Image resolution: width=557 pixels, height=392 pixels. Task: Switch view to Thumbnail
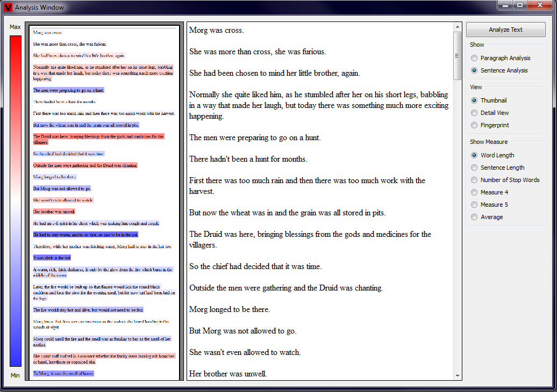(474, 100)
